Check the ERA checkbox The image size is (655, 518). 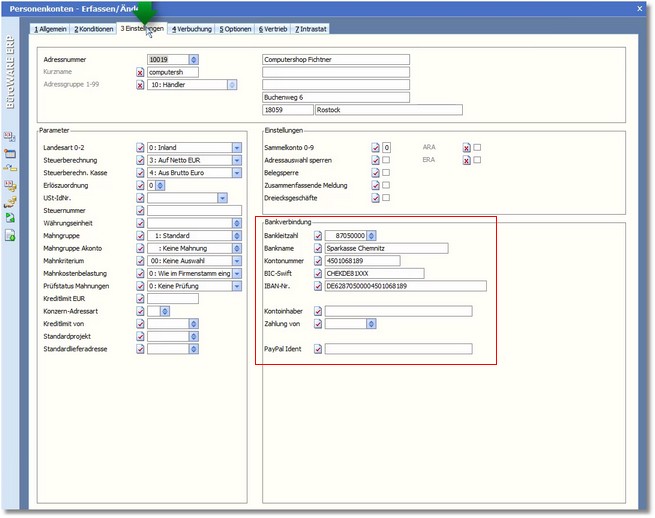tap(477, 160)
